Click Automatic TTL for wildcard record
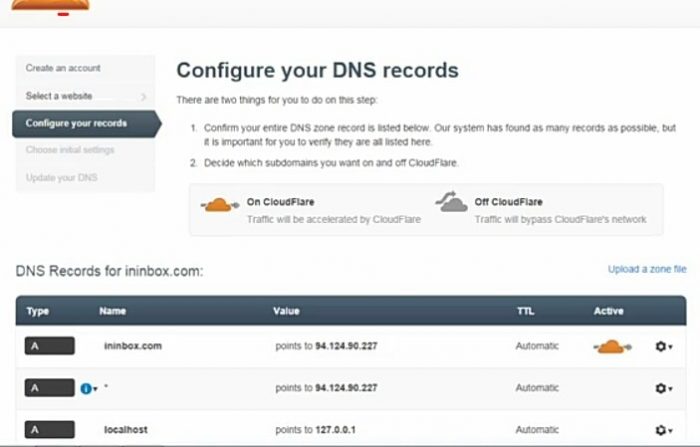The height and width of the screenshot is (447, 700). coord(537,388)
